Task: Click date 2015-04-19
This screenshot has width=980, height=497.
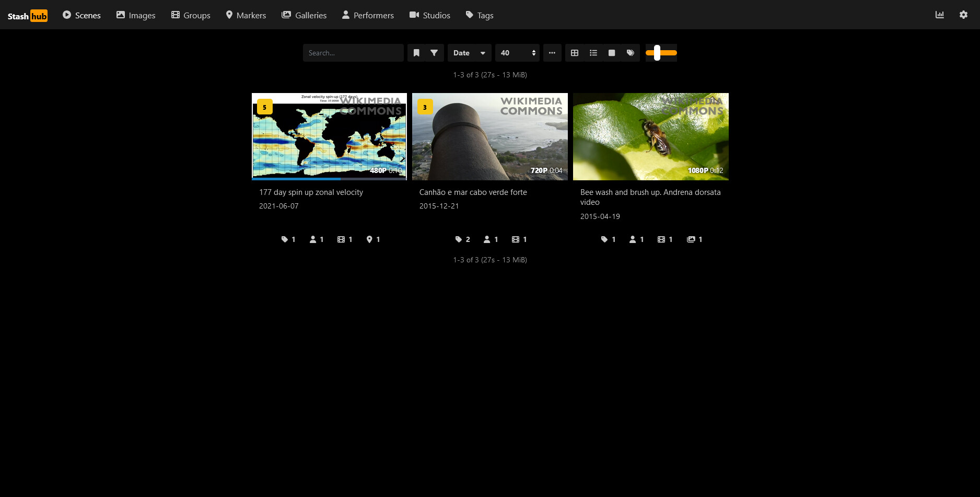Action: pyautogui.click(x=600, y=216)
